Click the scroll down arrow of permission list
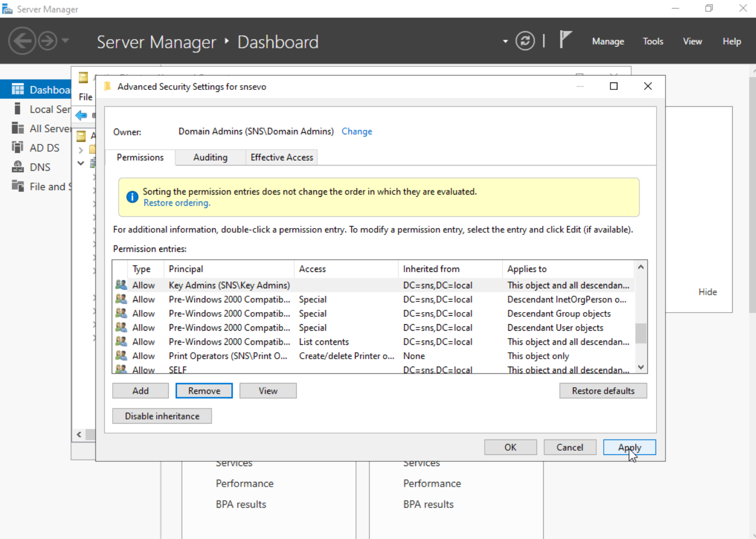 click(x=641, y=367)
